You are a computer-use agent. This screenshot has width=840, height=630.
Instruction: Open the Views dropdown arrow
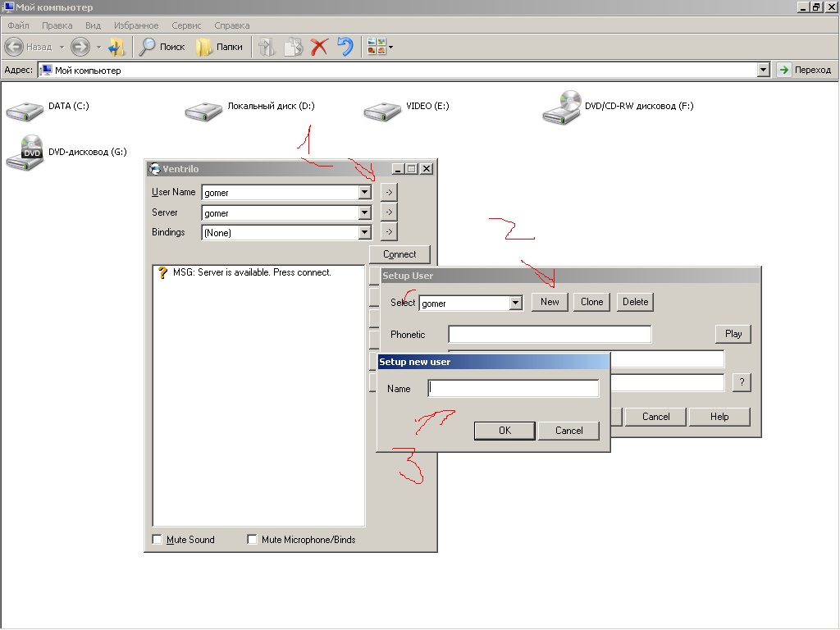391,47
